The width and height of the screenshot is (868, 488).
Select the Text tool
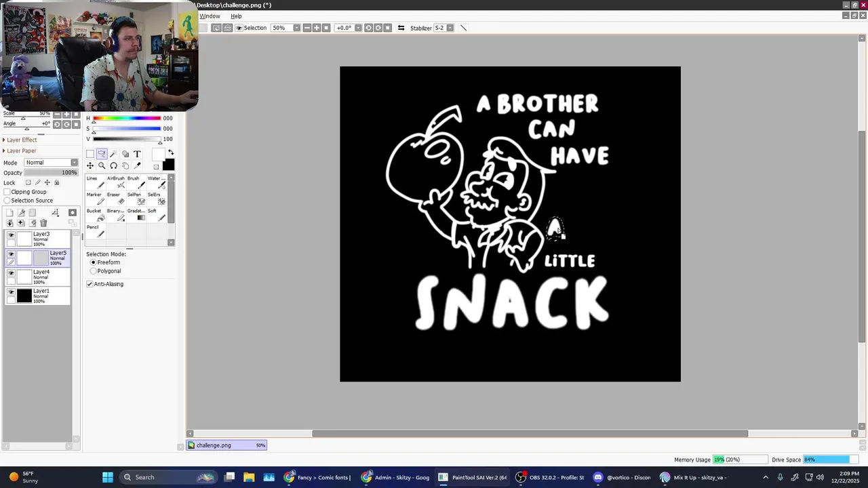(137, 154)
